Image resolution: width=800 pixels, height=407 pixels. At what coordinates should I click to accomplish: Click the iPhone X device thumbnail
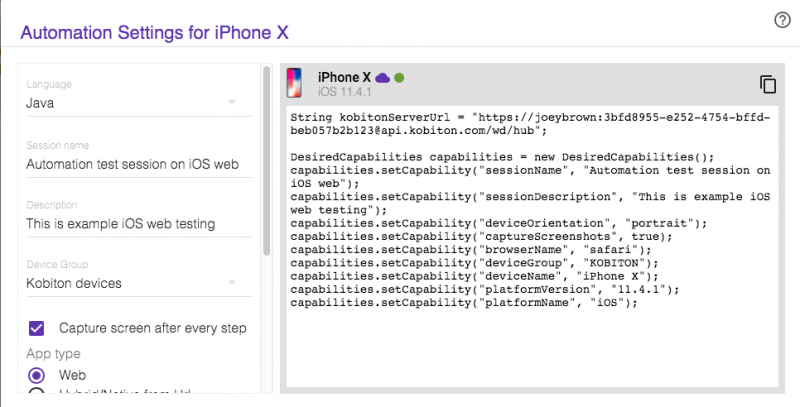tap(295, 83)
